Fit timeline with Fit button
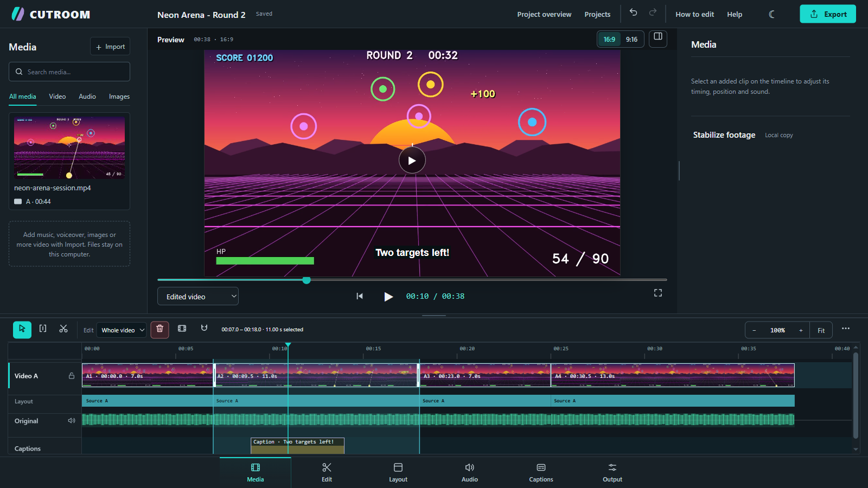The width and height of the screenshot is (868, 488). click(821, 330)
